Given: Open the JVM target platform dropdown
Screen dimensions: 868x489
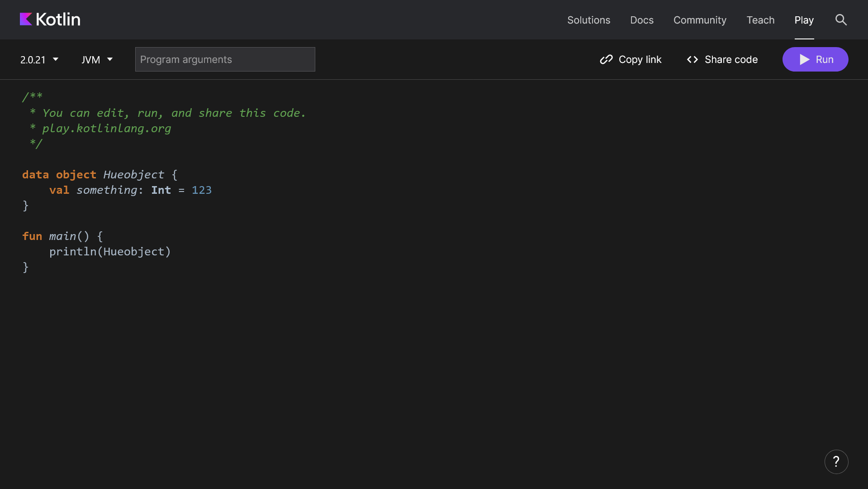Looking at the screenshot, I should [x=97, y=59].
